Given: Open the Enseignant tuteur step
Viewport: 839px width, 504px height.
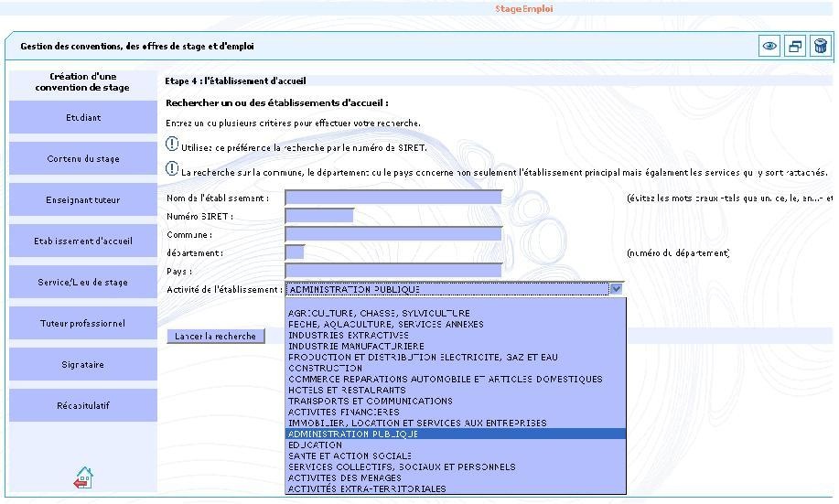Looking at the screenshot, I should (83, 200).
